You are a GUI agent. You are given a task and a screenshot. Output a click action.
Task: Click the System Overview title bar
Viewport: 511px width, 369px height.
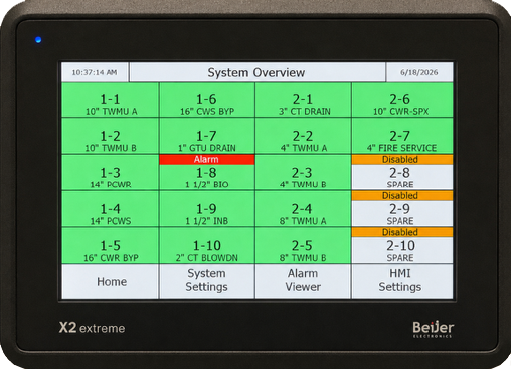(x=257, y=72)
